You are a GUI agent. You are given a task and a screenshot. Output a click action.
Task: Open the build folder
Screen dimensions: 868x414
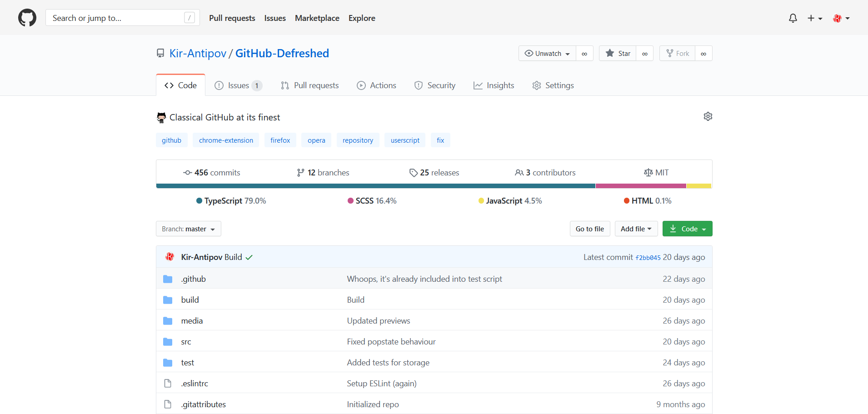point(190,300)
